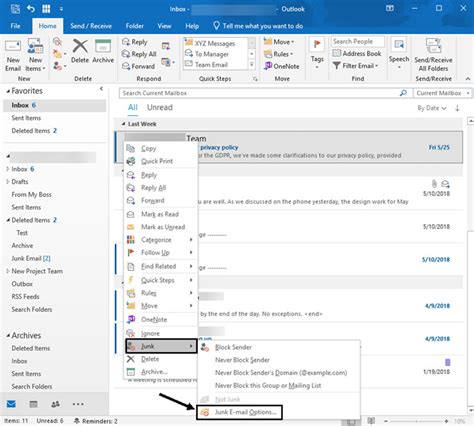Open the By Date sort dropdown

(432, 108)
